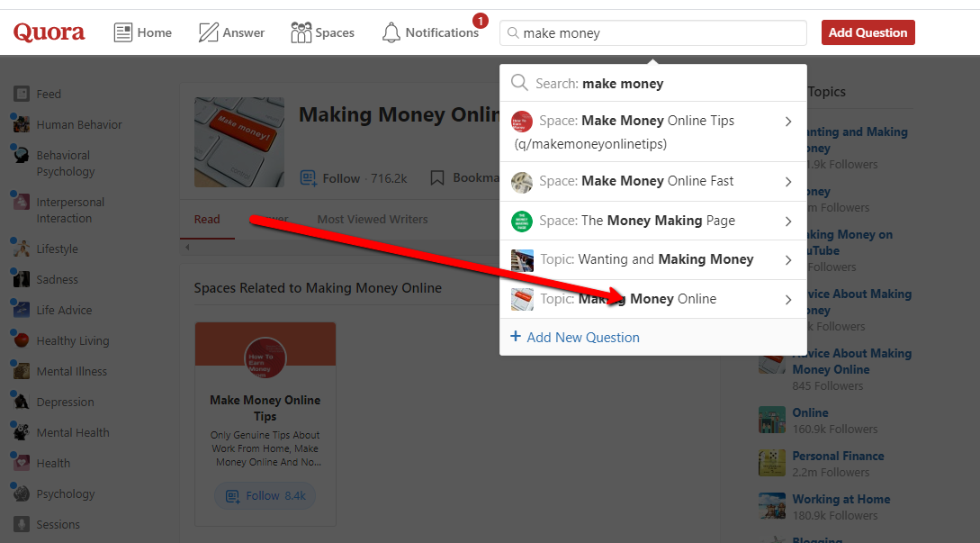Image resolution: width=980 pixels, height=543 pixels.
Task: Click Make Money Online Fast suggestion avatar
Action: (x=522, y=182)
